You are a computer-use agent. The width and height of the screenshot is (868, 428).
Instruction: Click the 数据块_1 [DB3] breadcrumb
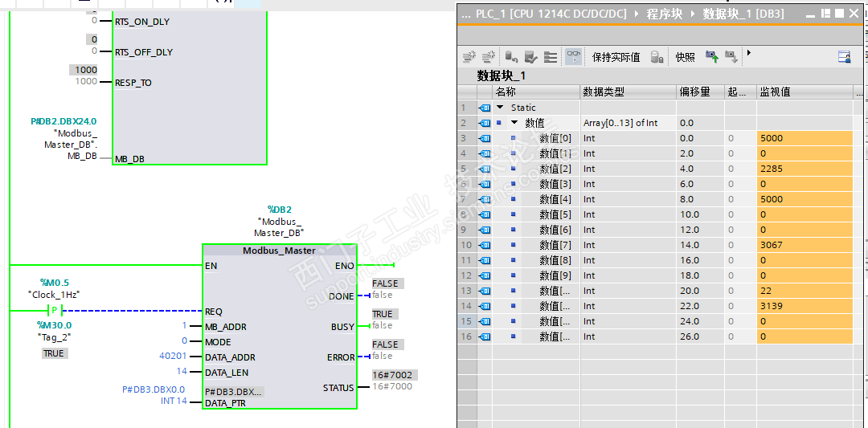(743, 14)
